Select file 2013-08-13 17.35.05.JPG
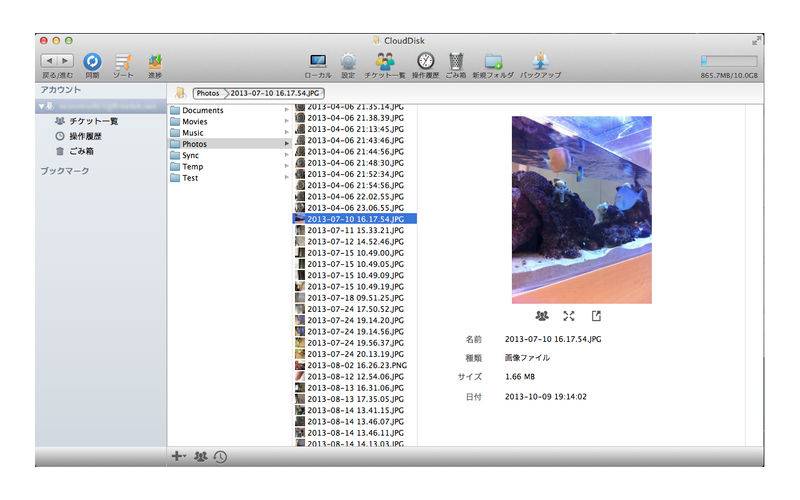The height and width of the screenshot is (500, 800). tap(355, 399)
